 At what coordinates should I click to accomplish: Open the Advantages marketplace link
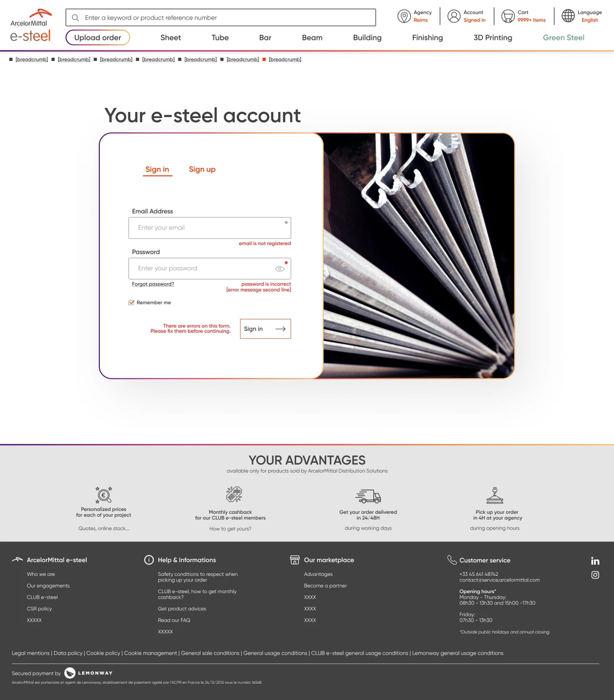point(318,574)
